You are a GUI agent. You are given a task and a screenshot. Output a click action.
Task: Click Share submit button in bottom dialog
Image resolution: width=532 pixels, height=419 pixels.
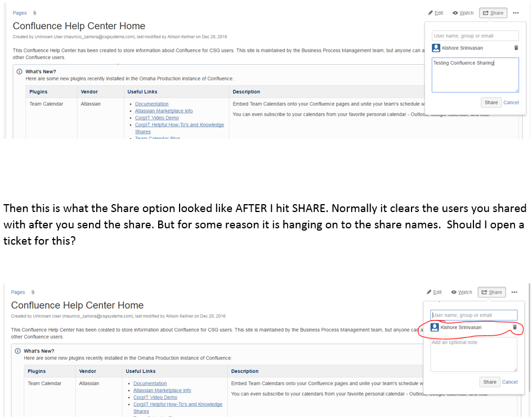pos(490,382)
